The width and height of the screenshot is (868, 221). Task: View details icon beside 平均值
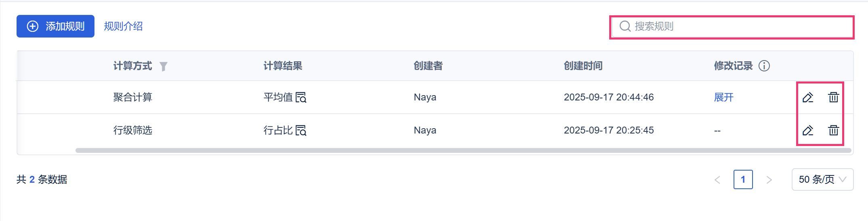click(301, 97)
